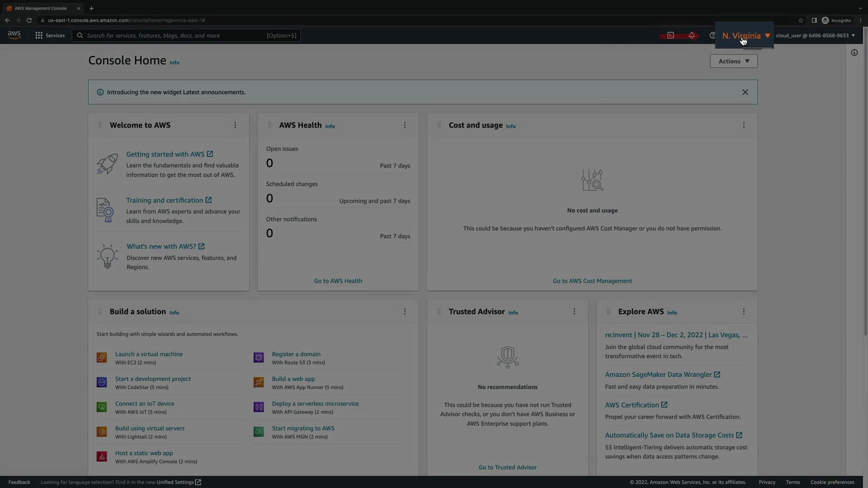Image resolution: width=868 pixels, height=488 pixels.
Task: Open the help question mark icon
Action: [x=712, y=35]
